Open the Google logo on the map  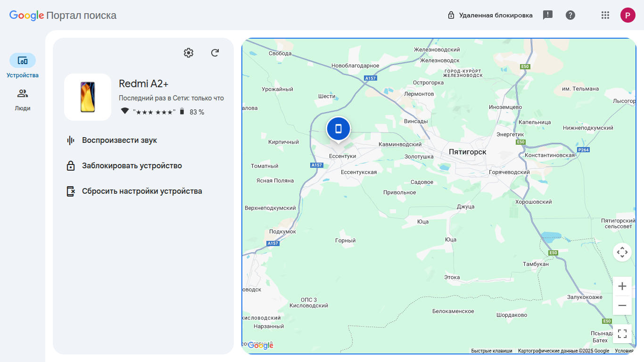coord(261,346)
